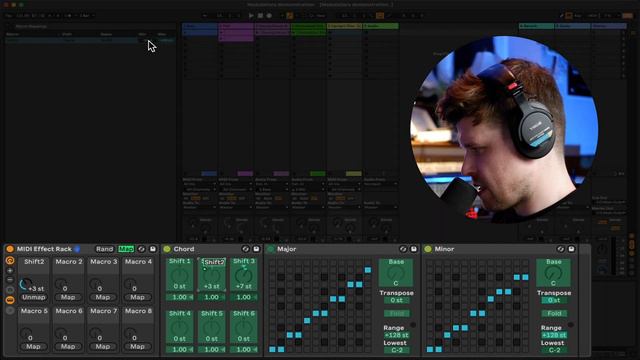Click the Base knob in Major device
The image size is (640, 360).
click(396, 273)
